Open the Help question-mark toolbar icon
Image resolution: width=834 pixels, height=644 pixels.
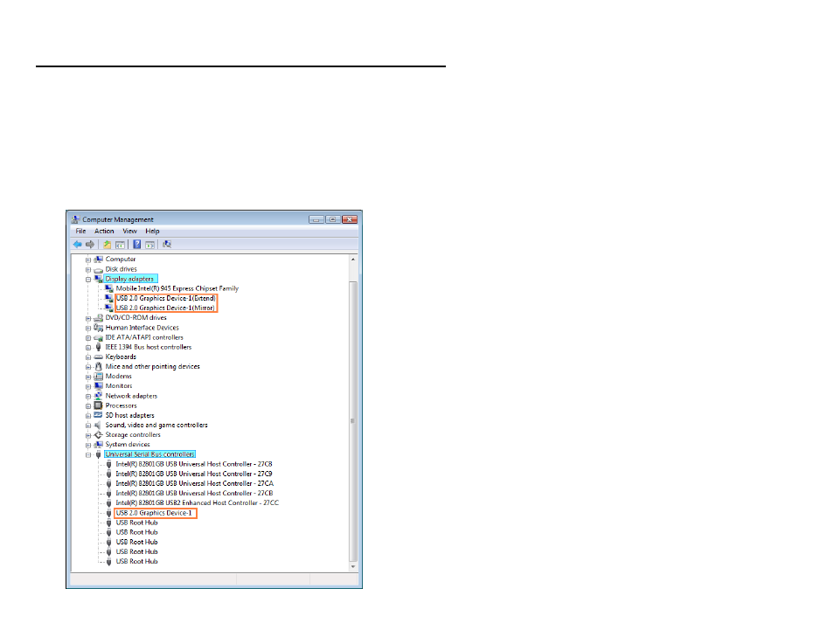coord(136,245)
